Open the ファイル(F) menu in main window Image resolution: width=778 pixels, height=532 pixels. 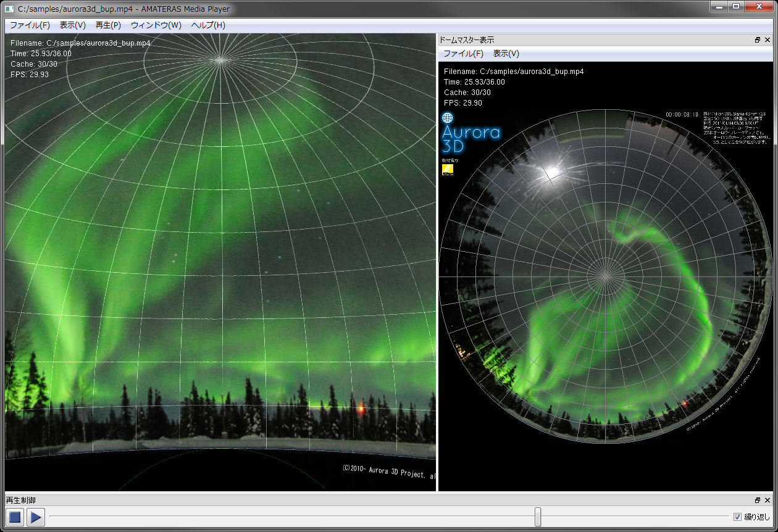click(30, 25)
